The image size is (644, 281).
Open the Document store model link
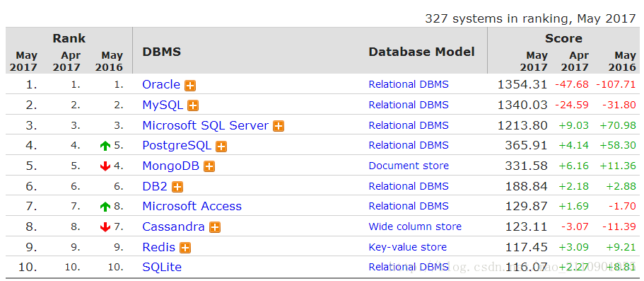(409, 166)
